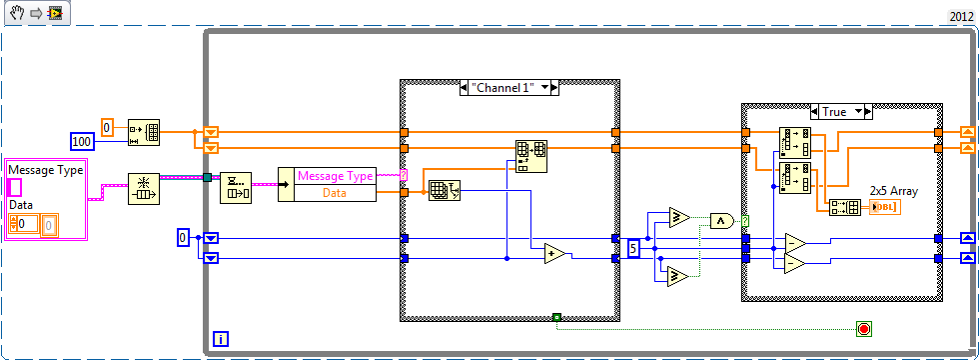Screen dimensions: 980x361
Task: Select the Replace Array Subset node
Action: click(531, 156)
